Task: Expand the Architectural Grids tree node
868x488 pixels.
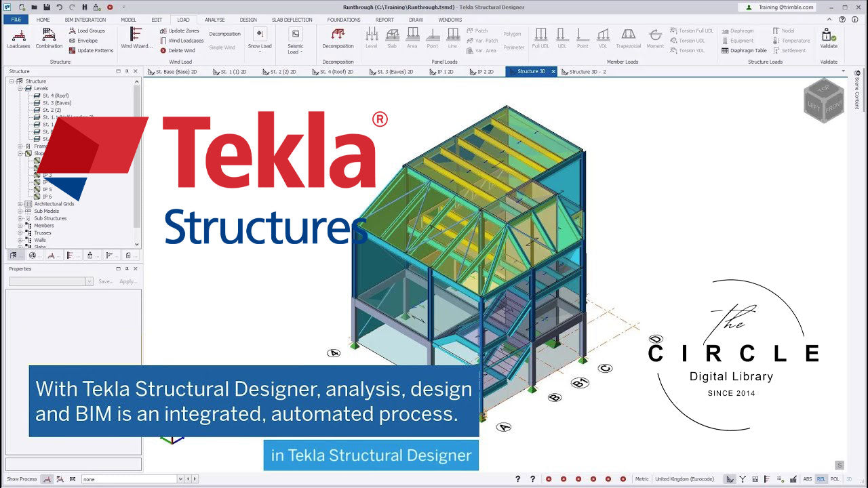Action: 20,204
